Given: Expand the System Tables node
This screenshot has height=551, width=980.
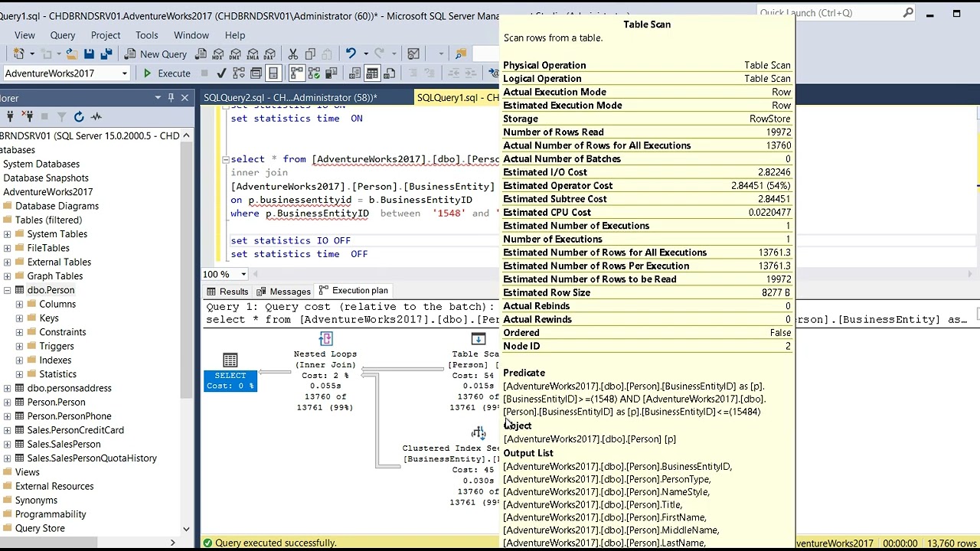Looking at the screenshot, I should click(7, 234).
